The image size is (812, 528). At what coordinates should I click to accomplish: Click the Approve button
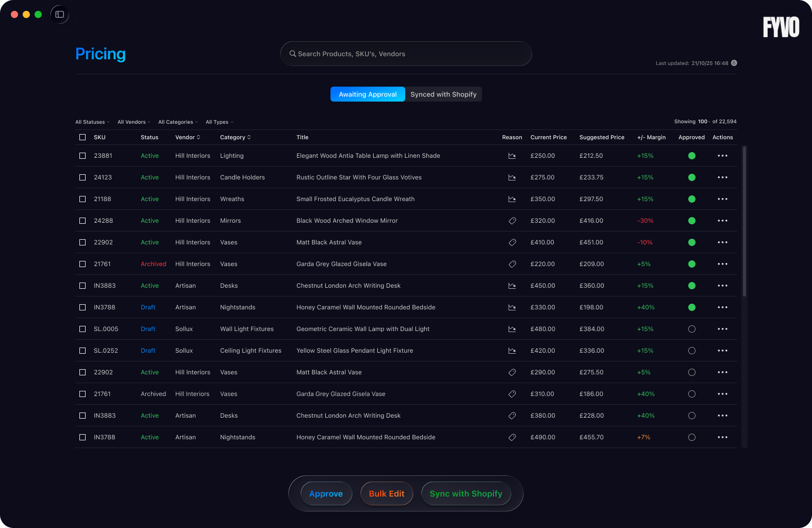tap(326, 493)
